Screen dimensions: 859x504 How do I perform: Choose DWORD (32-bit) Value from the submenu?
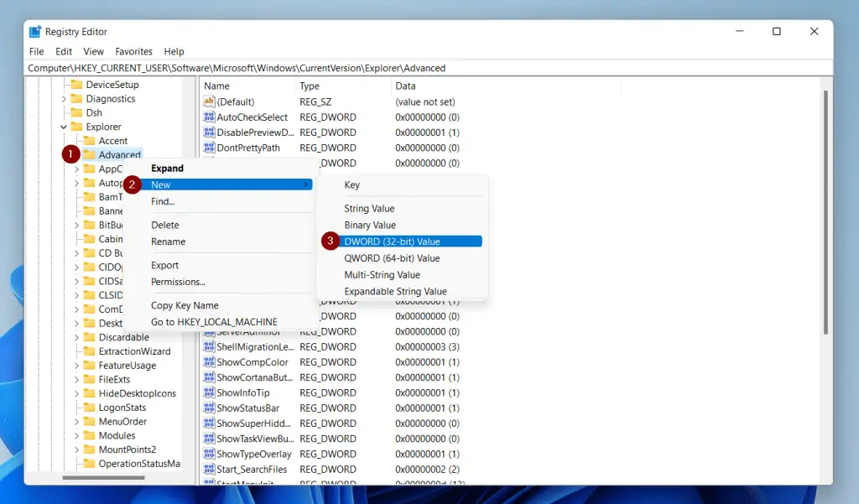(391, 241)
